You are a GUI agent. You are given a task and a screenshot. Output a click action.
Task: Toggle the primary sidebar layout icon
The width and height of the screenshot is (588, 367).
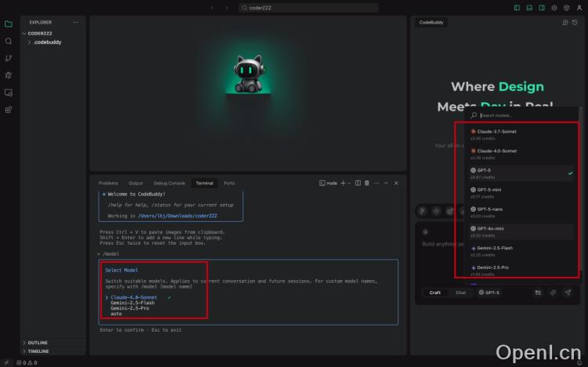[517, 8]
